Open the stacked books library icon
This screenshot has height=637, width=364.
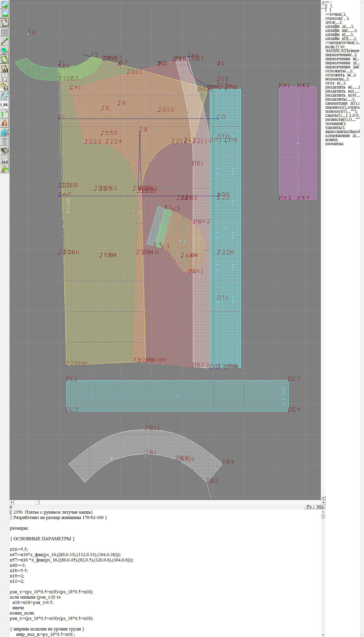[5, 151]
